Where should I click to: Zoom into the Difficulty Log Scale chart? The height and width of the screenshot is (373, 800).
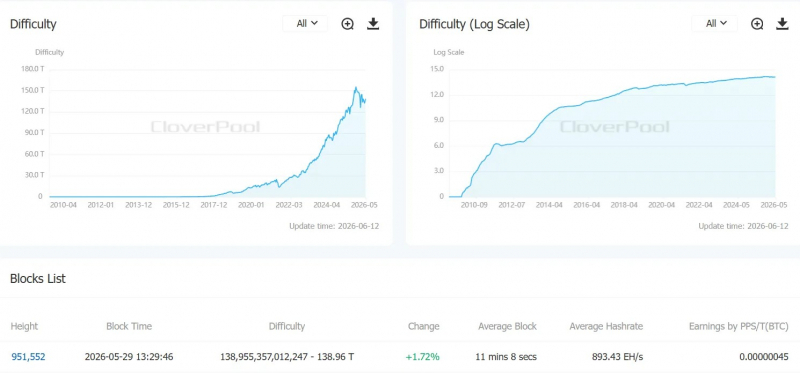[757, 23]
